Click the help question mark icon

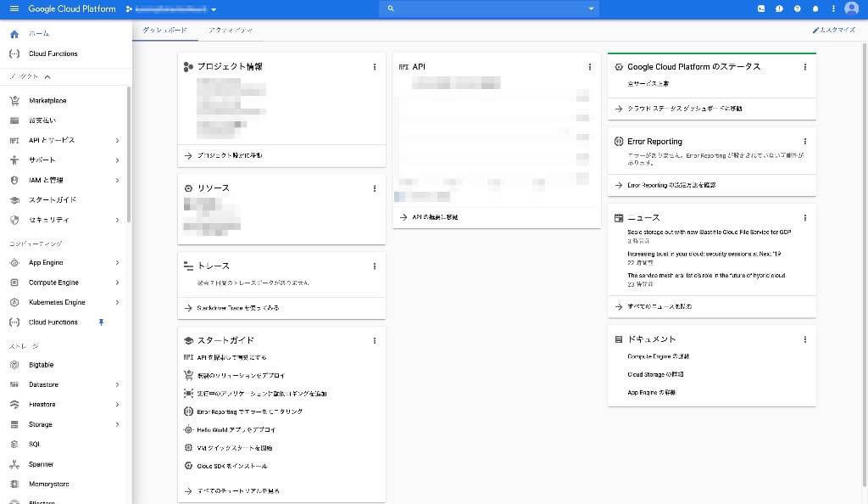tap(797, 8)
